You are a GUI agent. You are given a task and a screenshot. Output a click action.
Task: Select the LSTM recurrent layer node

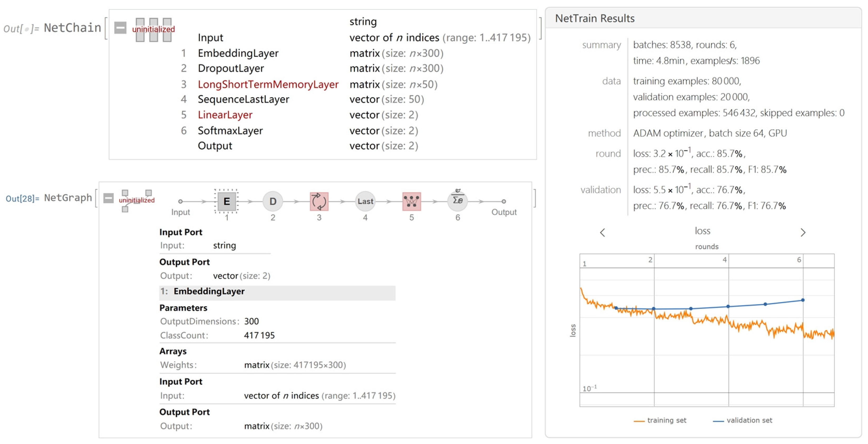tap(319, 201)
